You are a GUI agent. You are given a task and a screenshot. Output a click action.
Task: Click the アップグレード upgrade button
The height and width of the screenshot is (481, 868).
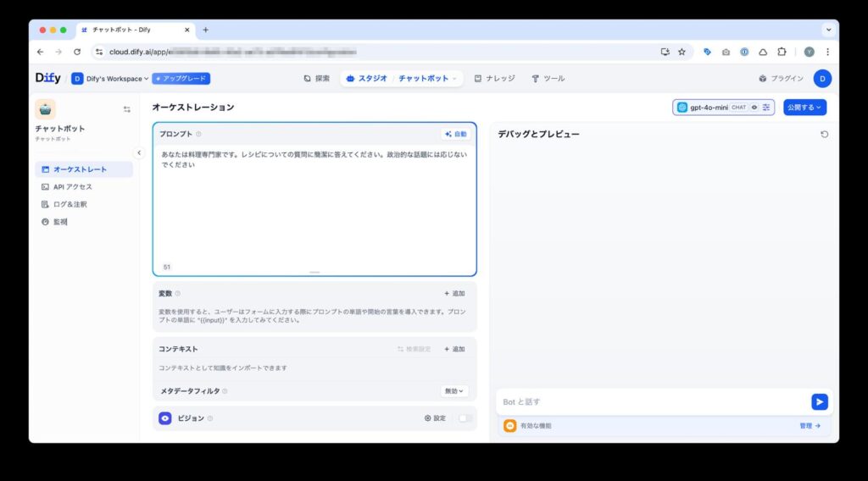click(x=181, y=79)
